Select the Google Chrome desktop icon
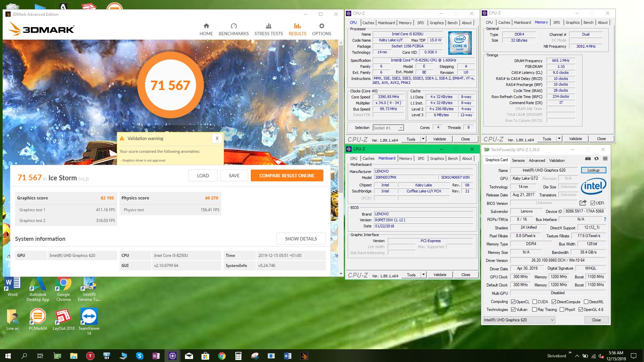 pos(63,289)
